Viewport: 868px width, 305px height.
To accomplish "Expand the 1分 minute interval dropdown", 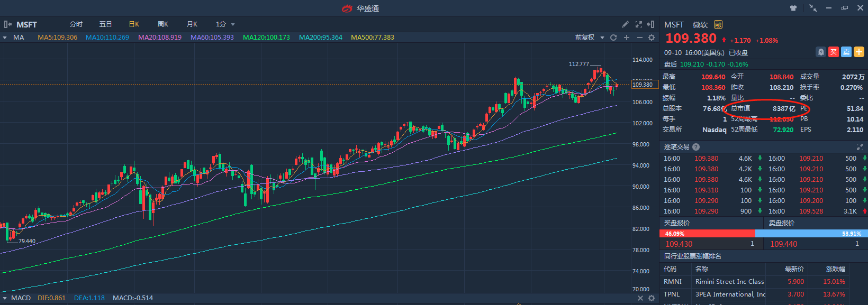I will (x=233, y=24).
